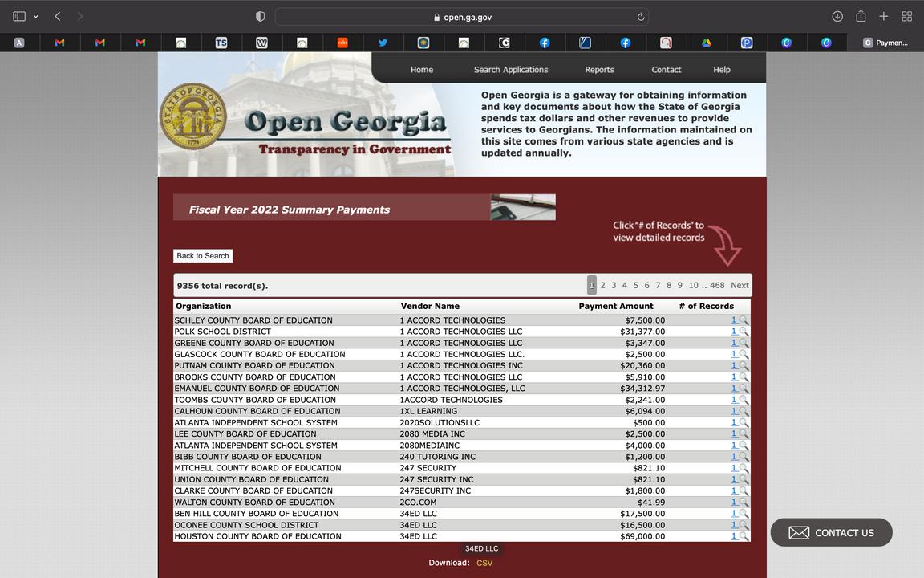Click magnifier icon for Putnam County row
924x578 pixels.
click(744, 366)
